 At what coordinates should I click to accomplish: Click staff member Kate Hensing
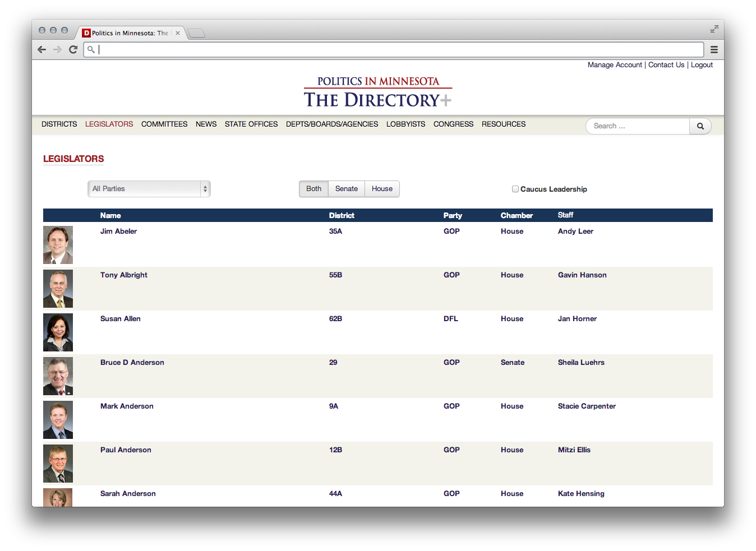(581, 493)
